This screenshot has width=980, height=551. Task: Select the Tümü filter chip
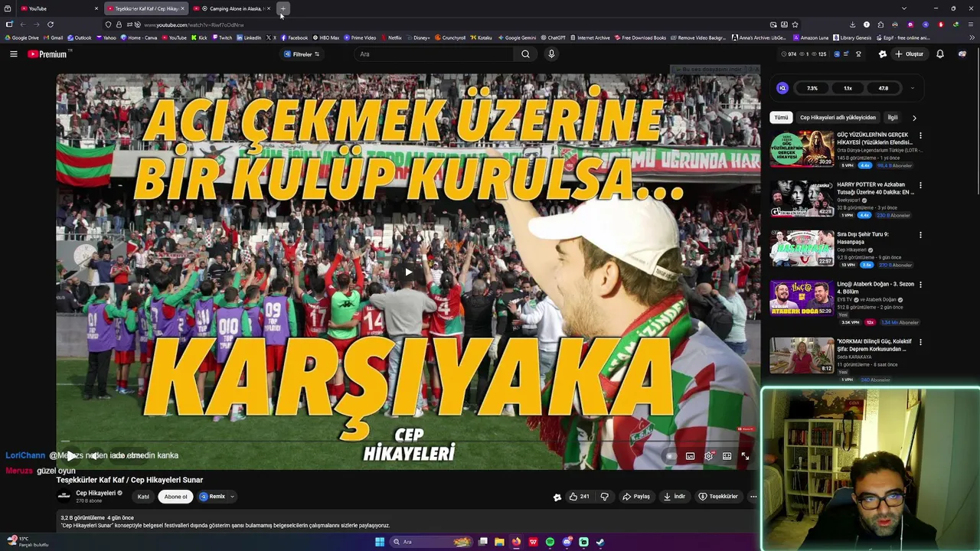(781, 118)
